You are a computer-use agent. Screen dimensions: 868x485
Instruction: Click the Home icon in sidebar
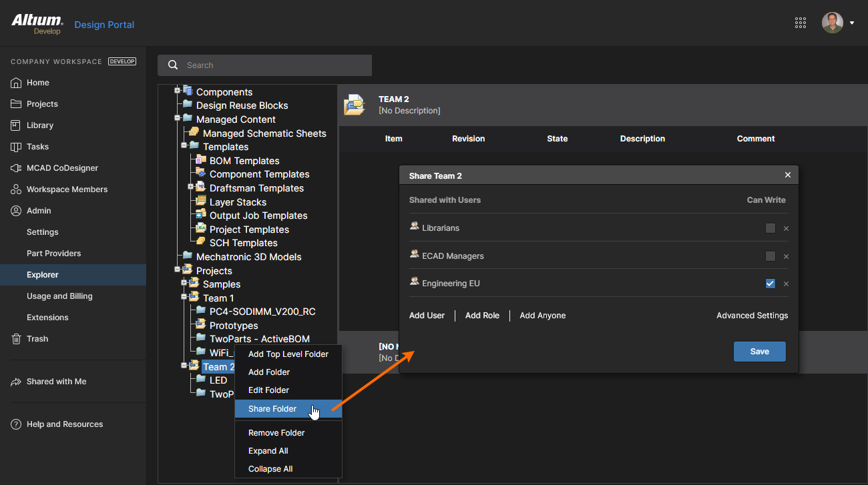[x=16, y=83]
